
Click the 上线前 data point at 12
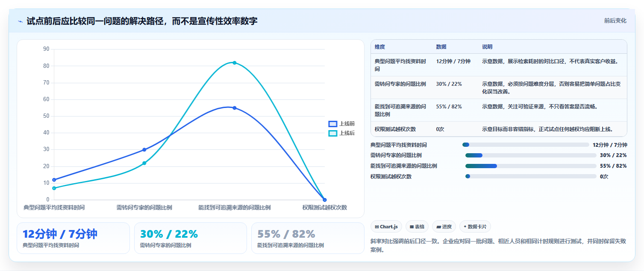pyautogui.click(x=54, y=180)
